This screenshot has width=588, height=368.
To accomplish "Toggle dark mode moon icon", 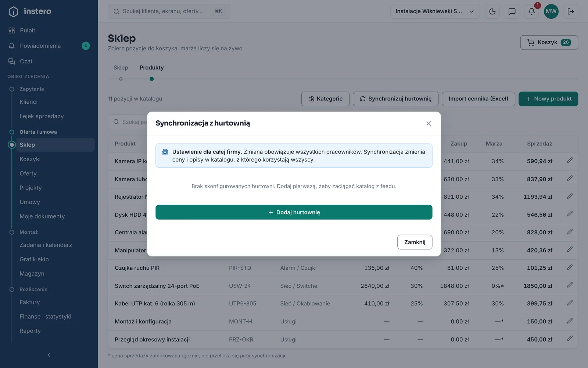I will click(492, 11).
